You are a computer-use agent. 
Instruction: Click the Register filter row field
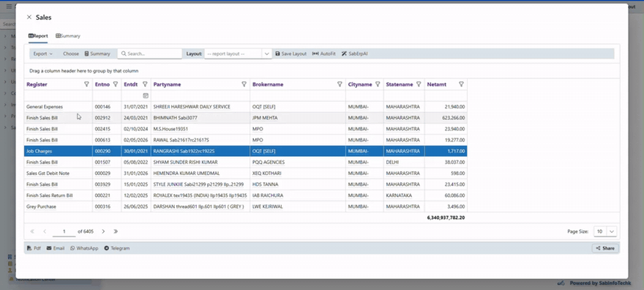59,96
